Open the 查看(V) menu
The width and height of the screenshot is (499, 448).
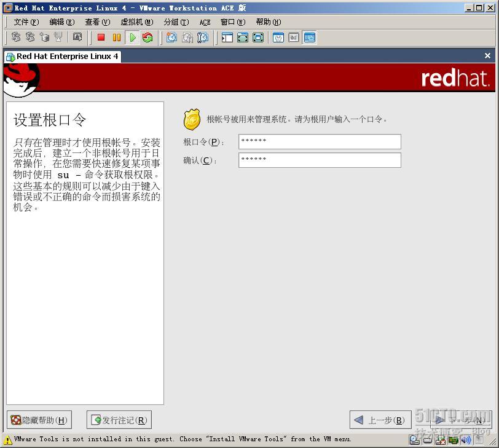[x=98, y=22]
